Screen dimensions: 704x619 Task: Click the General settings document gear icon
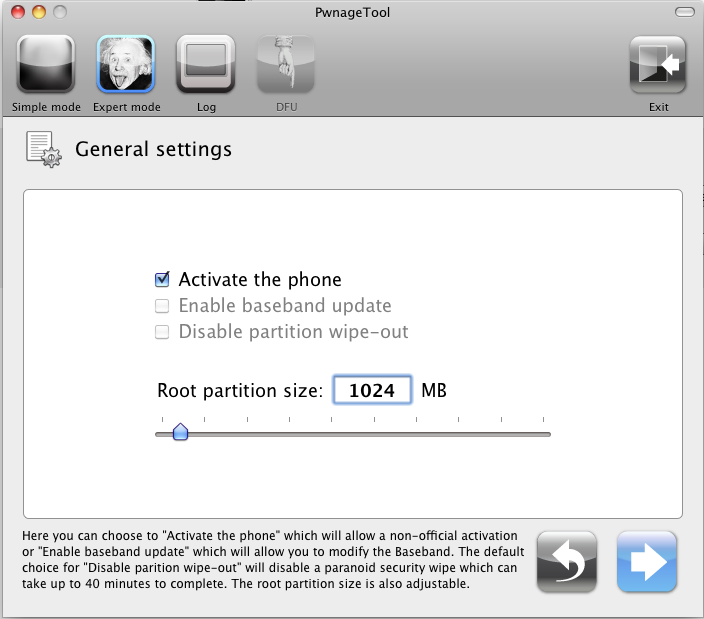(x=44, y=149)
